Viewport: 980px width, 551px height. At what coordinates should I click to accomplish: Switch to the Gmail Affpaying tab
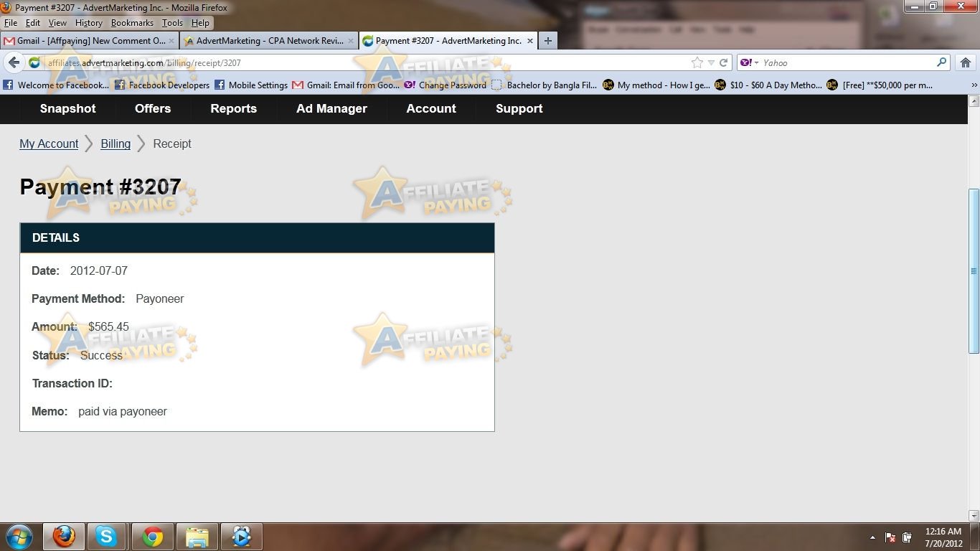pyautogui.click(x=89, y=41)
